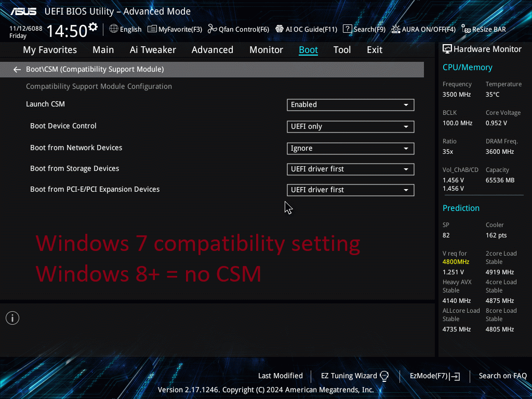Image resolution: width=532 pixels, height=399 pixels.
Task: Switch to the Ai Tweaker tab
Action: coord(153,50)
